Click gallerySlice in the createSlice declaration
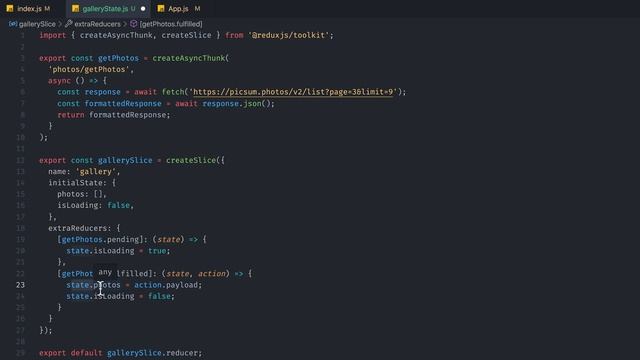The width and height of the screenshot is (640, 360). point(125,160)
